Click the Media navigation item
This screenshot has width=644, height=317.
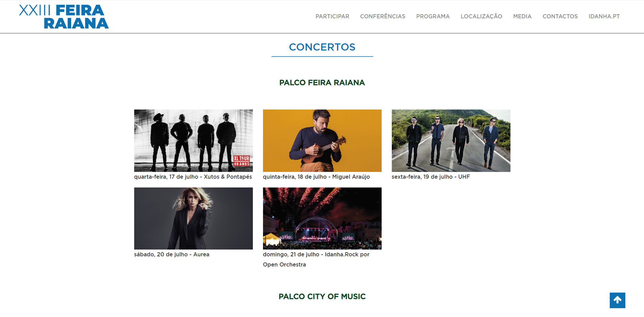click(522, 16)
